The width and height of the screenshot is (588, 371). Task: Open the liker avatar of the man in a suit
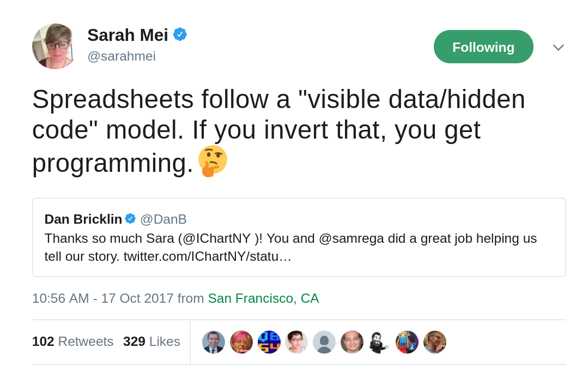(x=214, y=342)
